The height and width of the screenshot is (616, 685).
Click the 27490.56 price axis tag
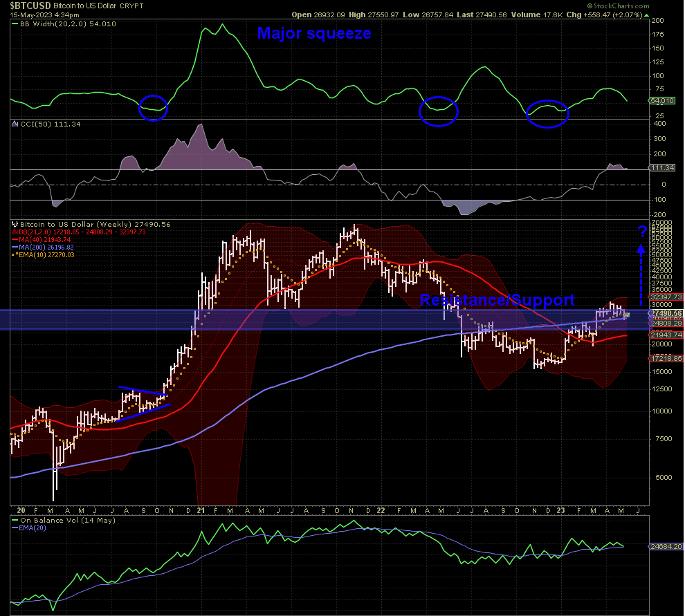(666, 313)
